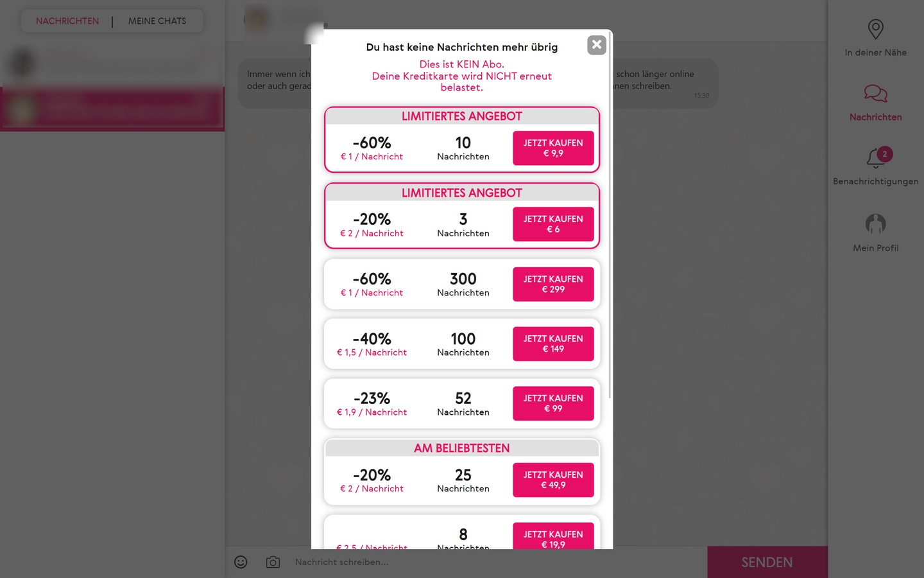
Task: Switch to the MEINE CHATS tab
Action: click(x=157, y=21)
